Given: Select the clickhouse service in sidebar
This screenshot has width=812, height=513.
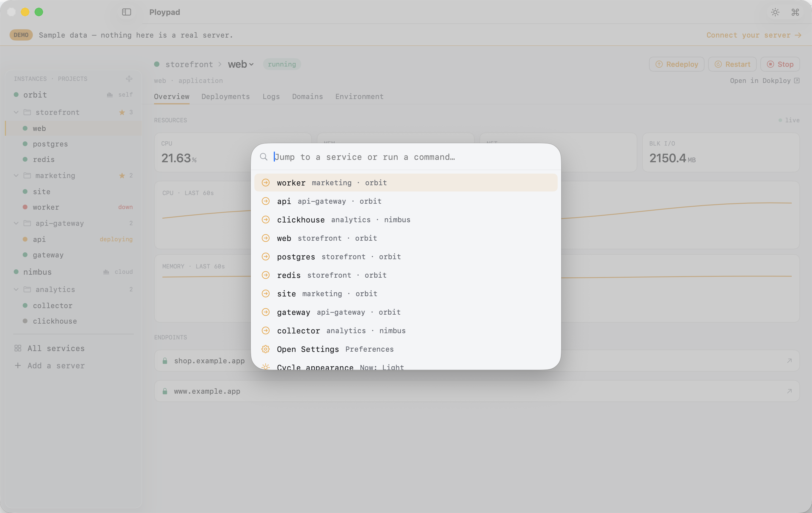Looking at the screenshot, I should coord(73,321).
